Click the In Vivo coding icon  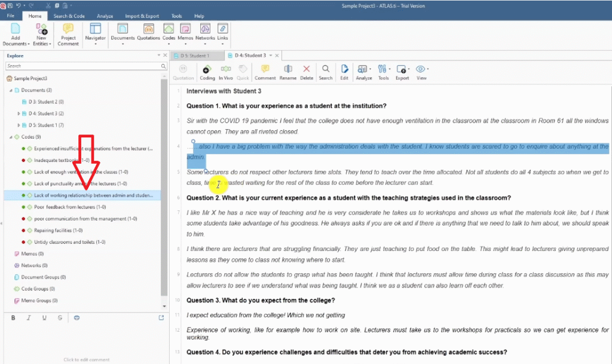[x=225, y=72]
